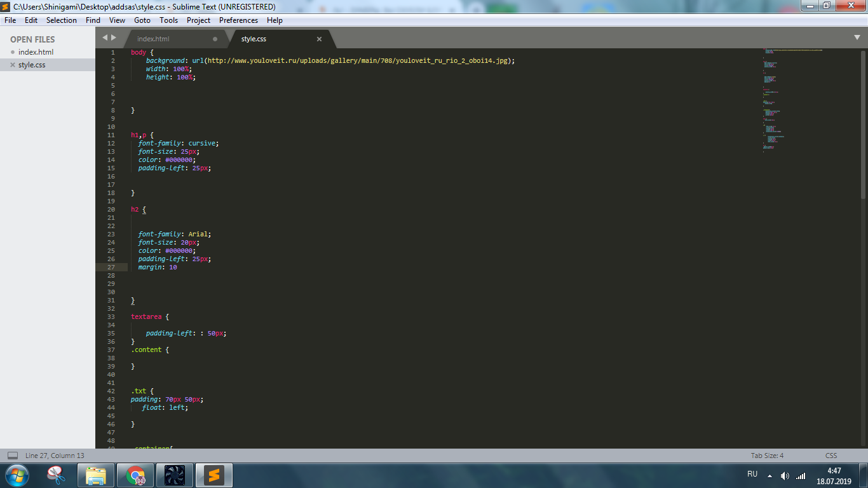Go to previous tab with left arrow
Viewport: 868px width, 488px height.
coord(105,37)
